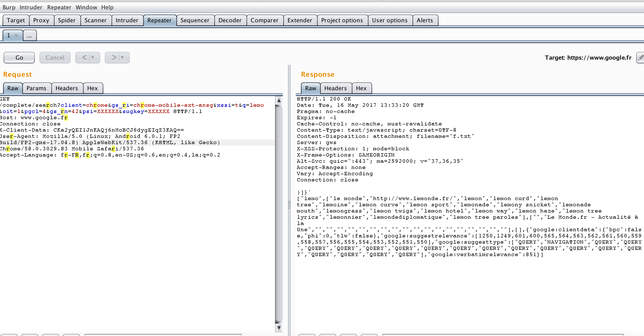Click the X-XSS-Protection response header

coord(353,149)
